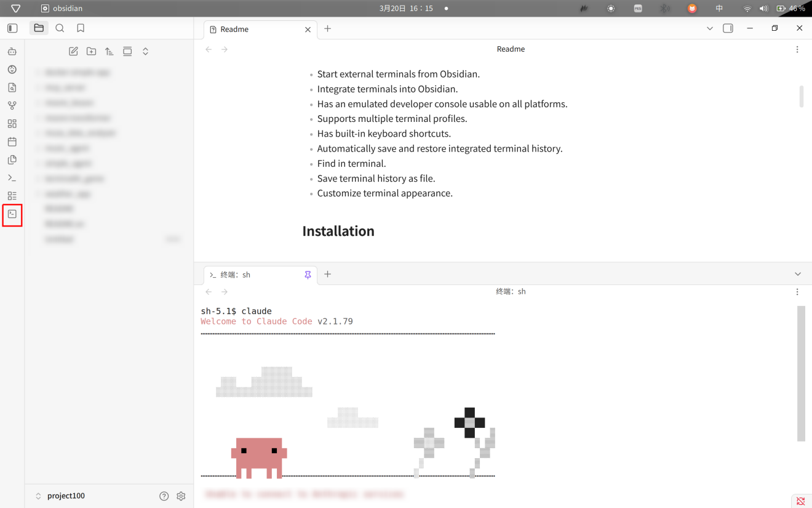The image size is (812, 508).
Task: Toggle the left sidebar
Action: coord(12,28)
